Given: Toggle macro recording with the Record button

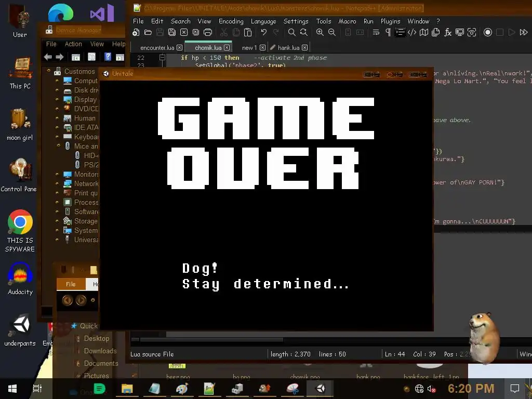Looking at the screenshot, I should (x=487, y=32).
